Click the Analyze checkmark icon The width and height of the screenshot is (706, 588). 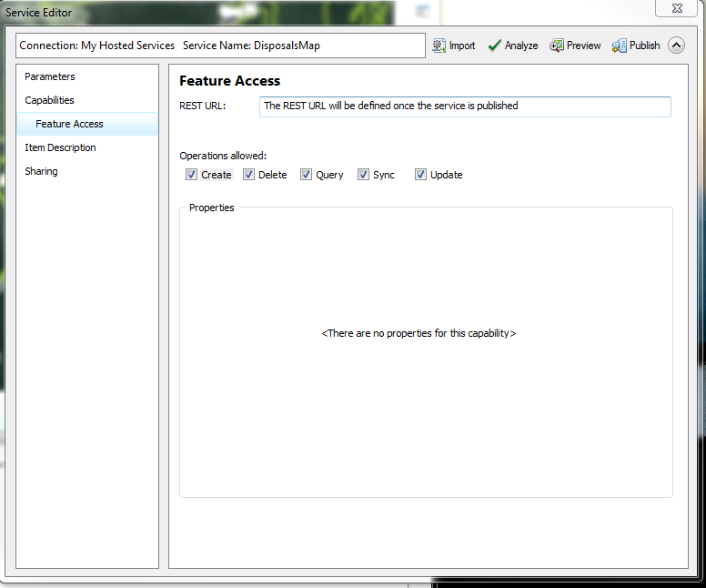494,46
